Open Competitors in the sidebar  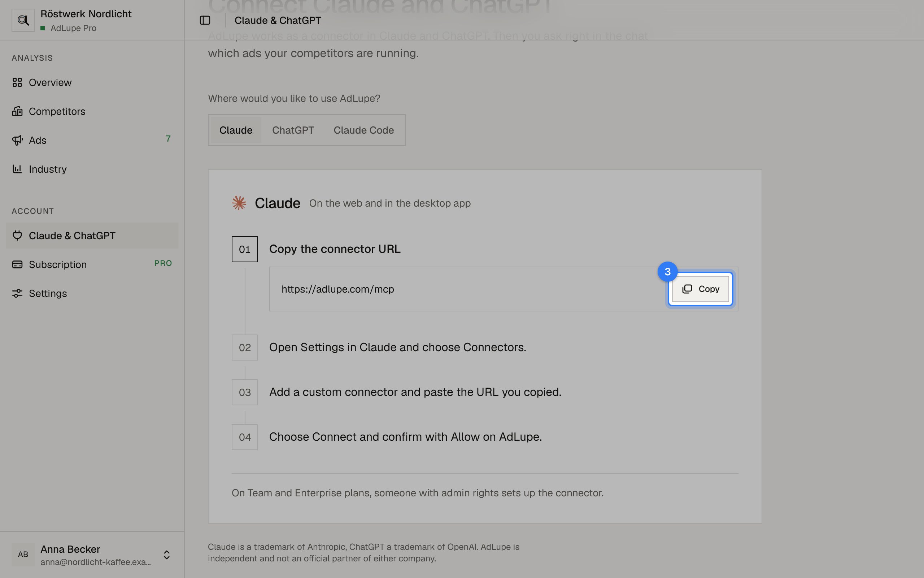click(x=92, y=111)
